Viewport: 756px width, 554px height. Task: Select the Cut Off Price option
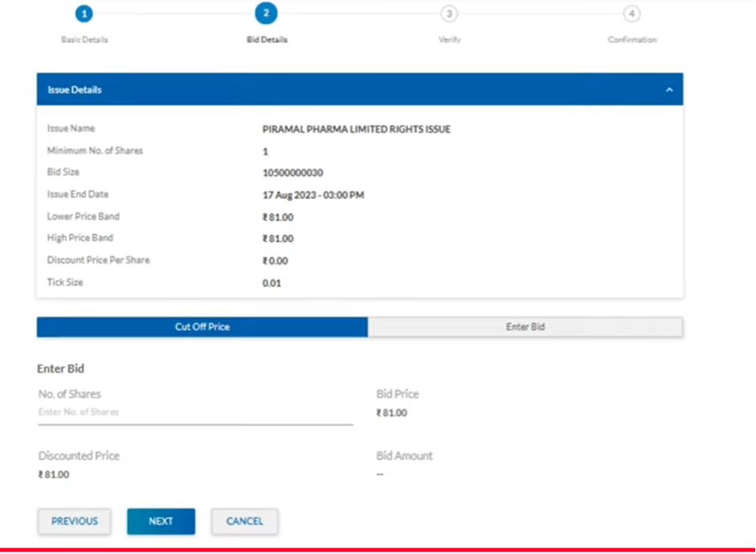pyautogui.click(x=202, y=327)
